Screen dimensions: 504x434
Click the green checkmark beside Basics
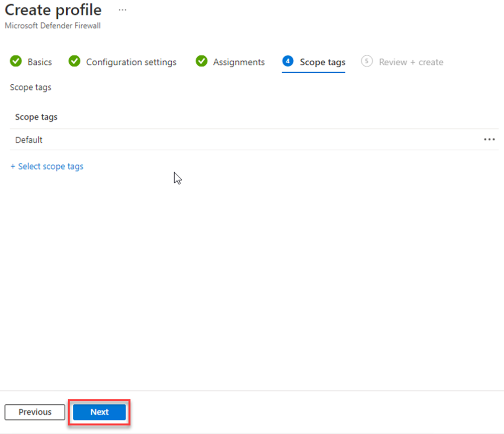pyautogui.click(x=16, y=61)
